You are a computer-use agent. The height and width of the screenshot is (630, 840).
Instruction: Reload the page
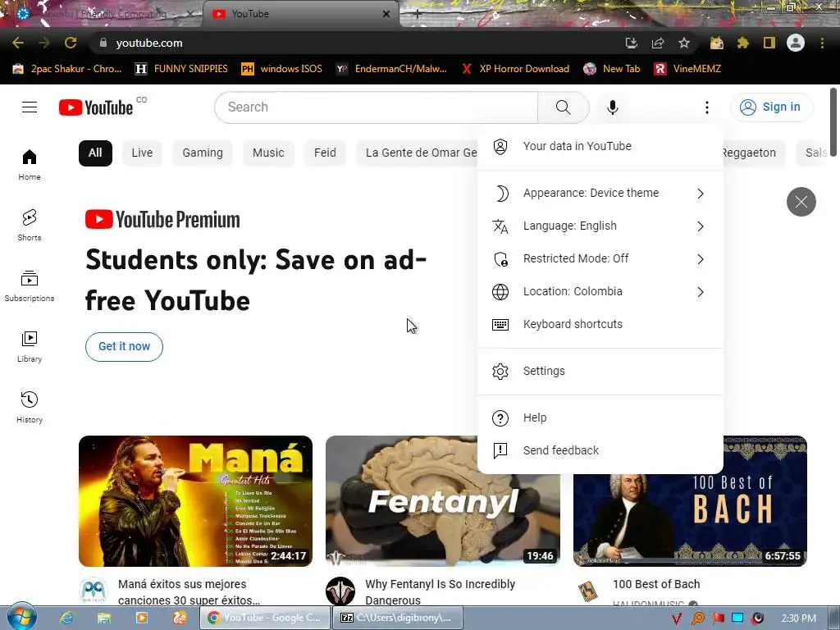[71, 43]
